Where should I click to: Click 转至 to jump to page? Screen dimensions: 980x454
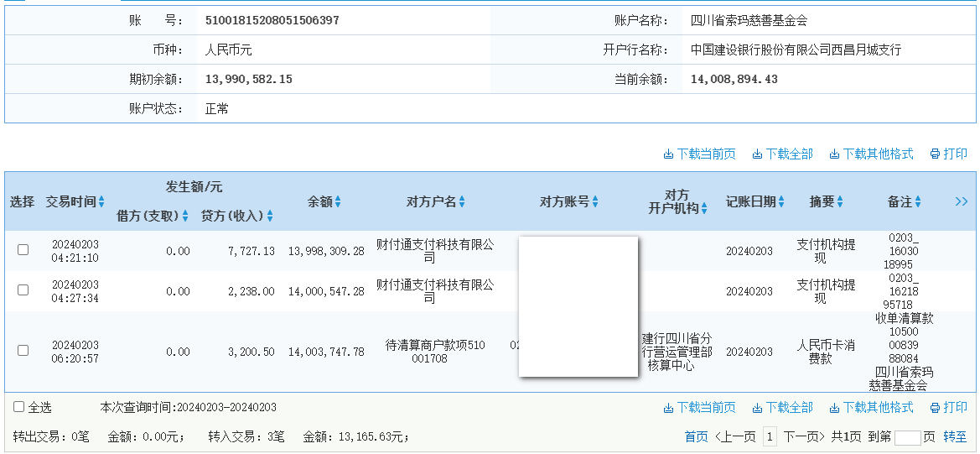pyautogui.click(x=955, y=436)
